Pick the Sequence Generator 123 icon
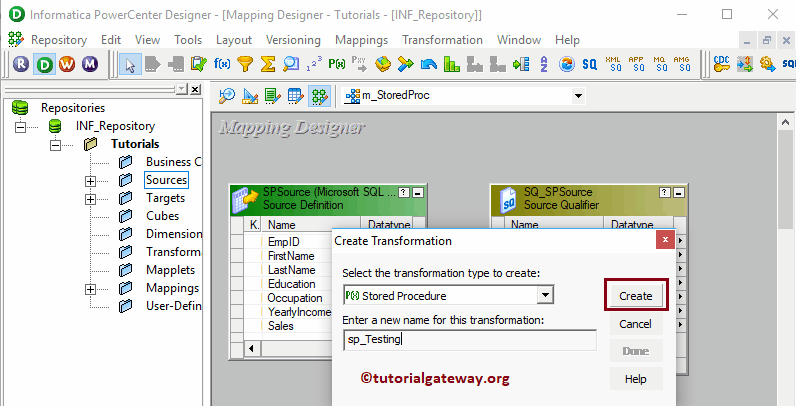The height and width of the screenshot is (406, 796). coord(314,64)
